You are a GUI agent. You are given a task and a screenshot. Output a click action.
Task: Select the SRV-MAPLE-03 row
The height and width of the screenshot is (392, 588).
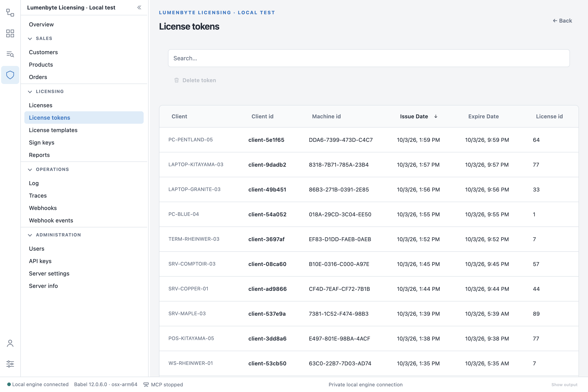point(369,314)
